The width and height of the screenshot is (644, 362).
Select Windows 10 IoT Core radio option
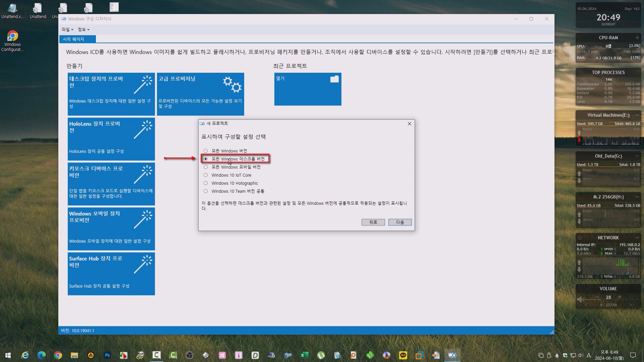pos(206,175)
